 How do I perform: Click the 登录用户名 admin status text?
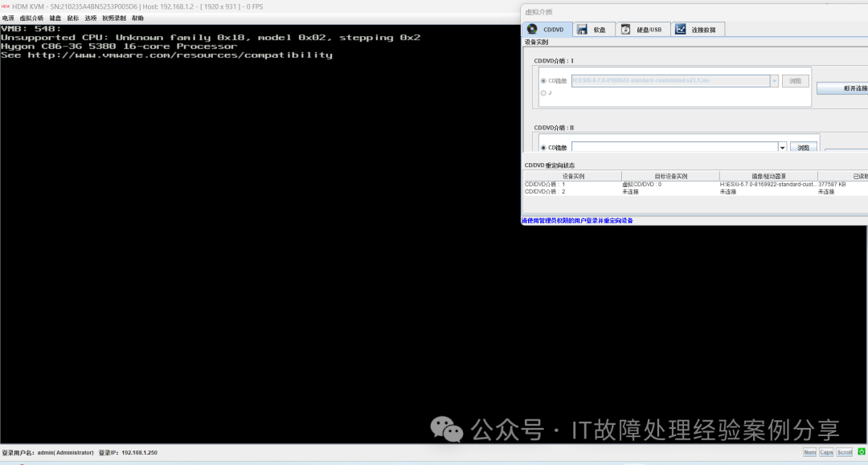[x=47, y=452]
